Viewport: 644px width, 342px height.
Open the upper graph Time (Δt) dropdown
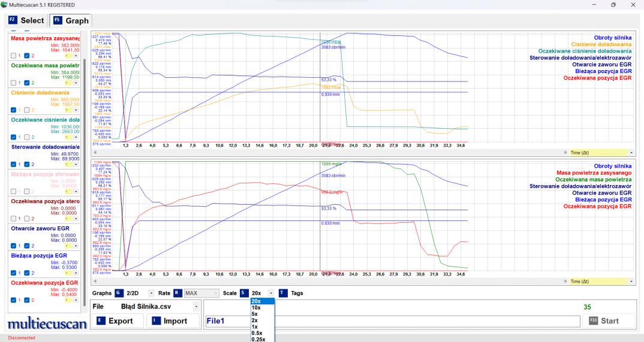[x=631, y=153]
